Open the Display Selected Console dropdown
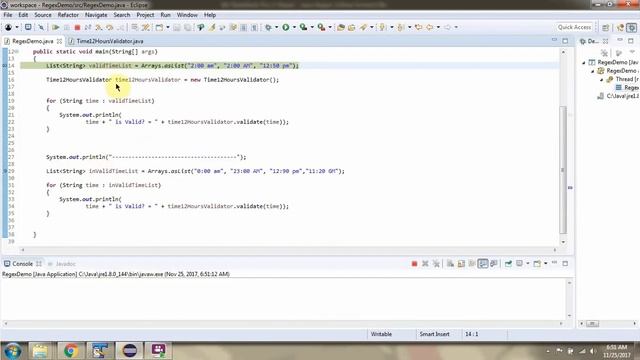The height and width of the screenshot is (360, 640). [x=527, y=264]
